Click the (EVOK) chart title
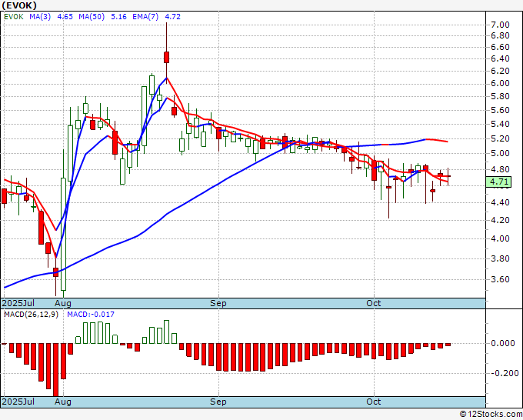The image size is (523, 420). [x=19, y=5]
